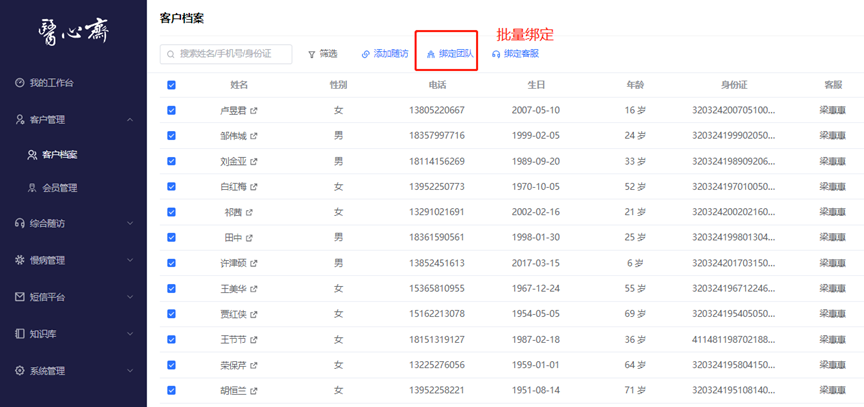Uncheck the row for 王美华
Screen dimensions: 864x407
point(171,289)
